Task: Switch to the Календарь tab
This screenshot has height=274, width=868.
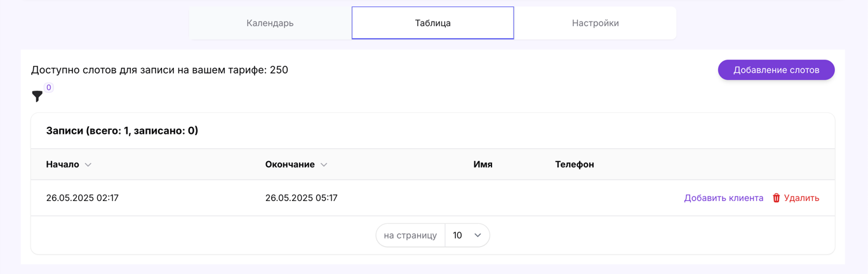Action: pyautogui.click(x=270, y=23)
